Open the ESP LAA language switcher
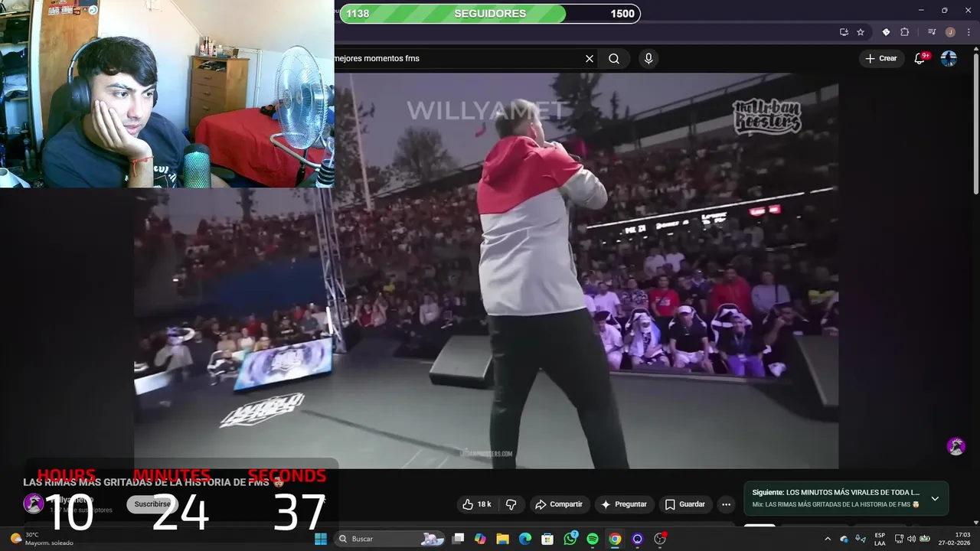The image size is (980, 551). click(x=880, y=539)
